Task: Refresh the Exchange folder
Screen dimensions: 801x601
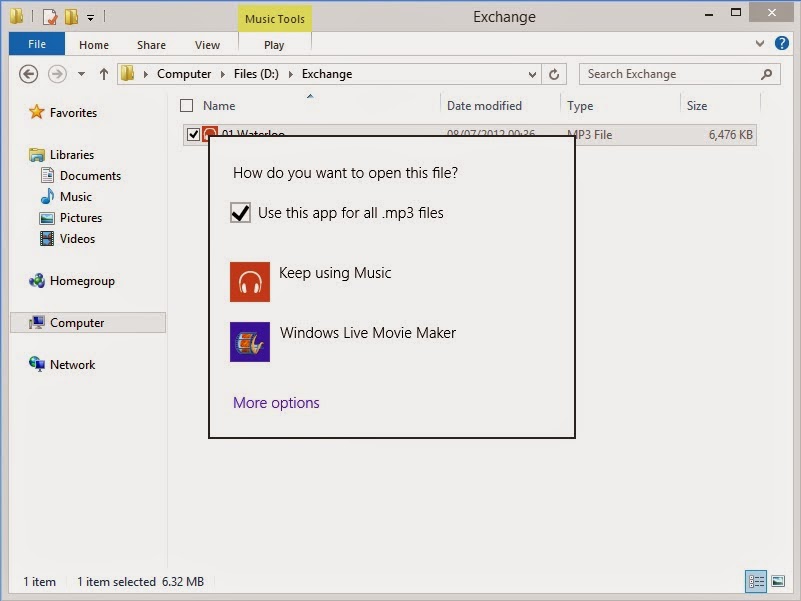Action: [x=554, y=75]
